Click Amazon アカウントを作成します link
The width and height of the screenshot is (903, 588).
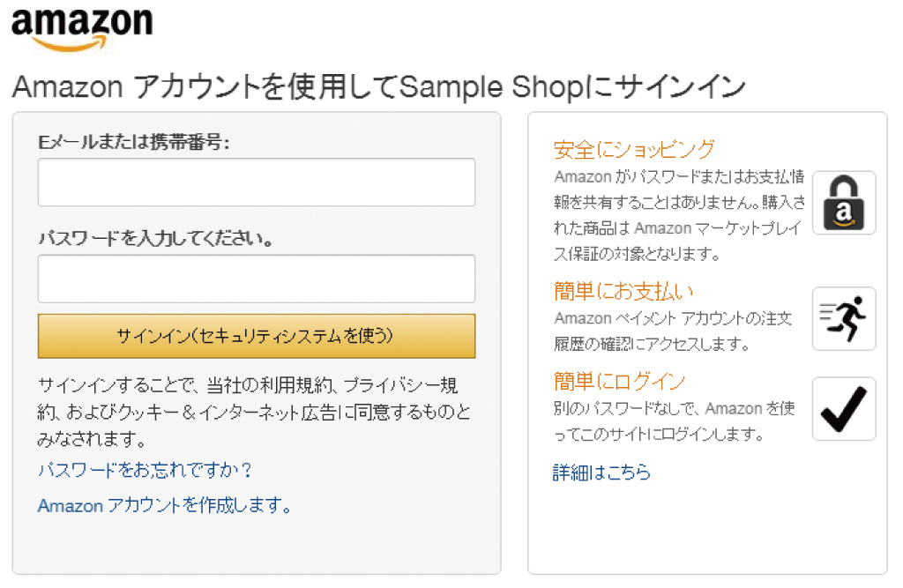click(164, 506)
